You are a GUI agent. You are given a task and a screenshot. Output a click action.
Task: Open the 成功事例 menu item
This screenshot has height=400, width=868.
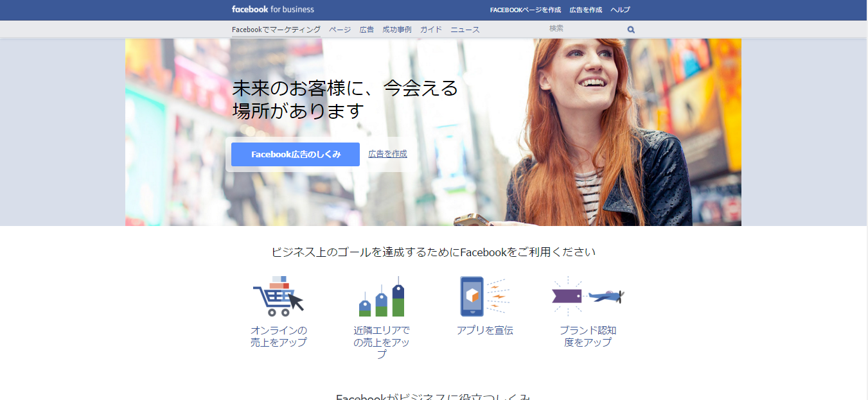(x=397, y=30)
